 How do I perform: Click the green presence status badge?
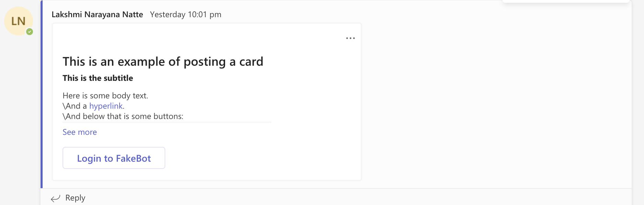(x=29, y=32)
